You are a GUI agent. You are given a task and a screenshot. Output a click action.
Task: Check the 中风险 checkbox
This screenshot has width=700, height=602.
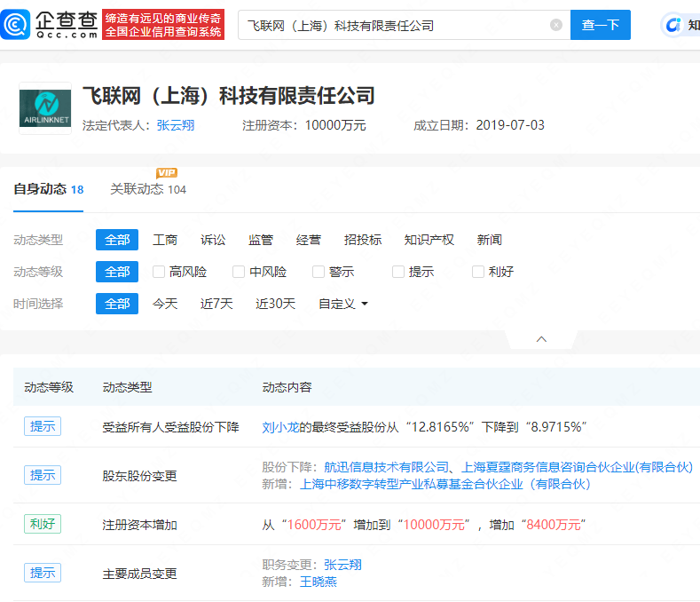coord(239,272)
